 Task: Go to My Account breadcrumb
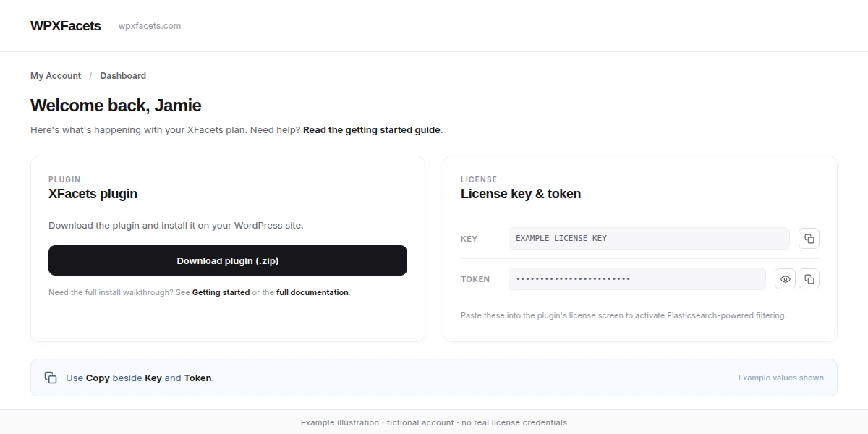[x=56, y=76]
